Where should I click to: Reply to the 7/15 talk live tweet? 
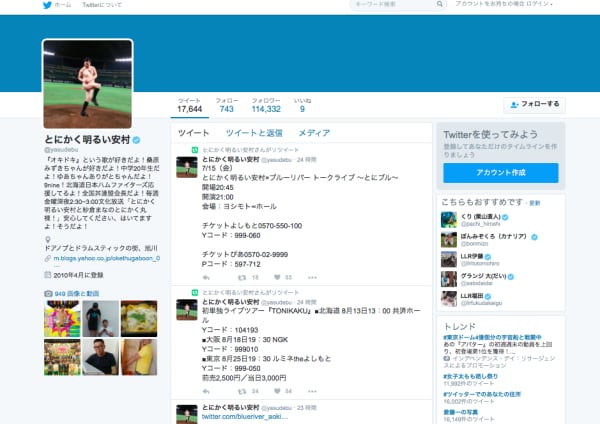point(205,277)
